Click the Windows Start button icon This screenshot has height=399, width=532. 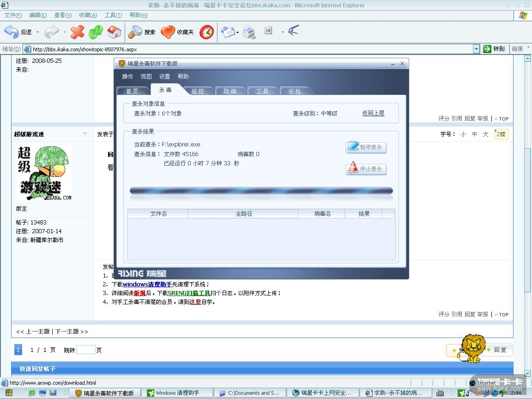tap(9, 393)
